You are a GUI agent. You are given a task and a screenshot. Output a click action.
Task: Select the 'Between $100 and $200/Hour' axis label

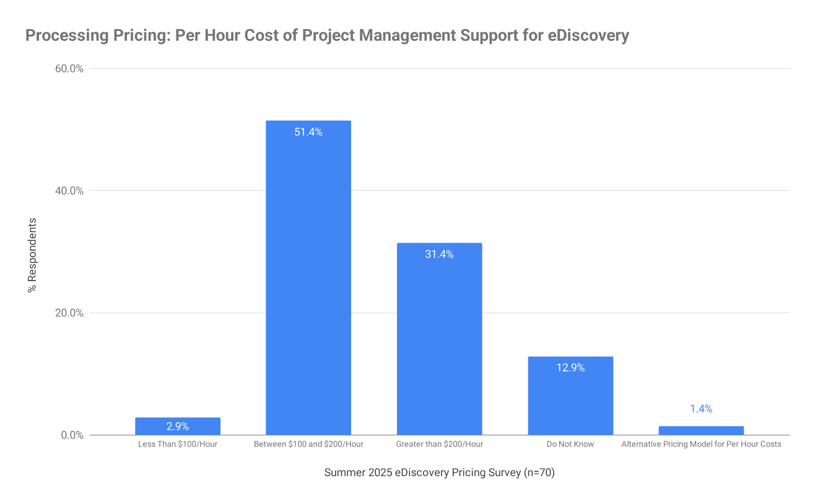[308, 444]
